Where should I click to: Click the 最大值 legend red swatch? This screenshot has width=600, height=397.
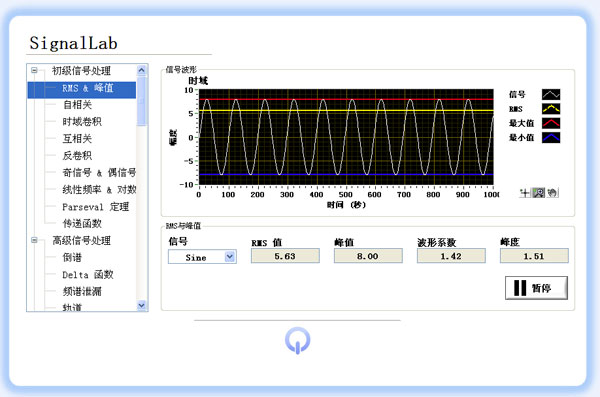point(551,123)
